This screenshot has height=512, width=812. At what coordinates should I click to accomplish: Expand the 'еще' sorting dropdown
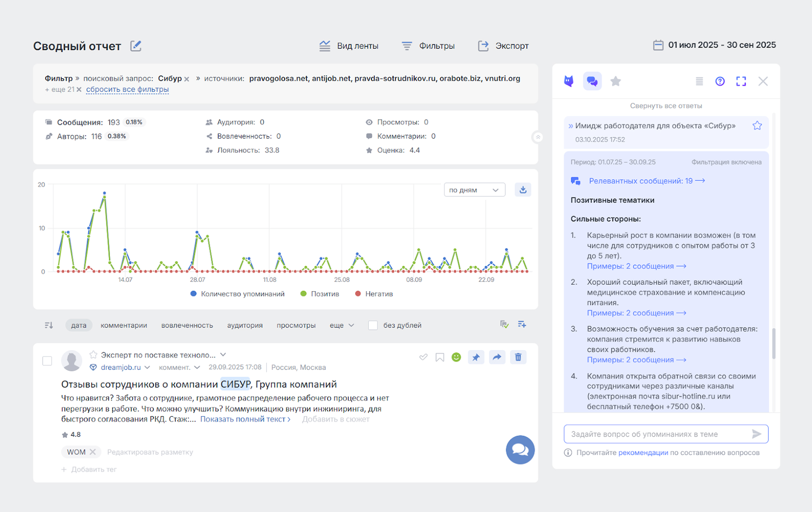click(x=342, y=325)
